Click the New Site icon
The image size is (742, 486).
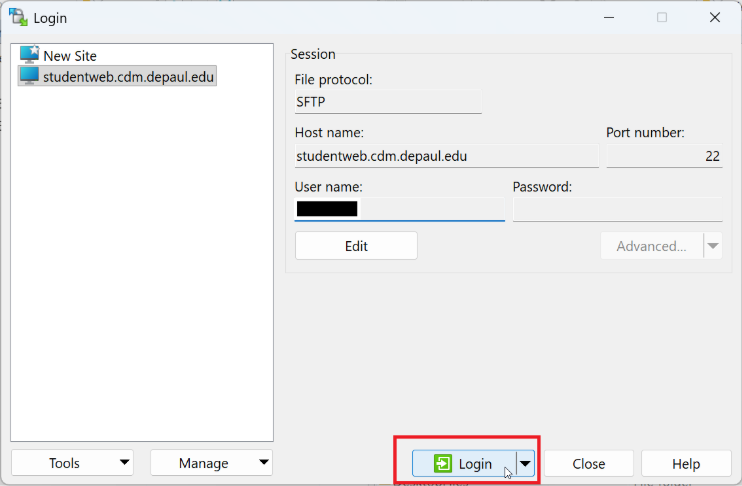tap(29, 56)
